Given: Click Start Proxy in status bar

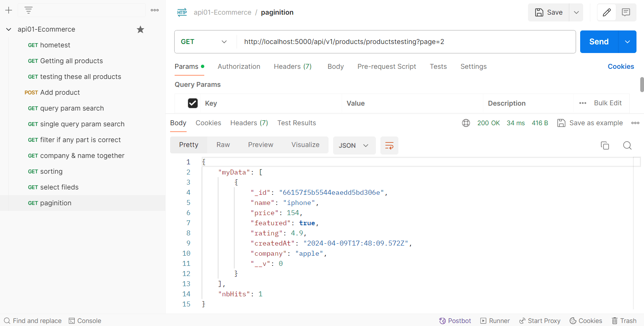Looking at the screenshot, I should pos(540,321).
